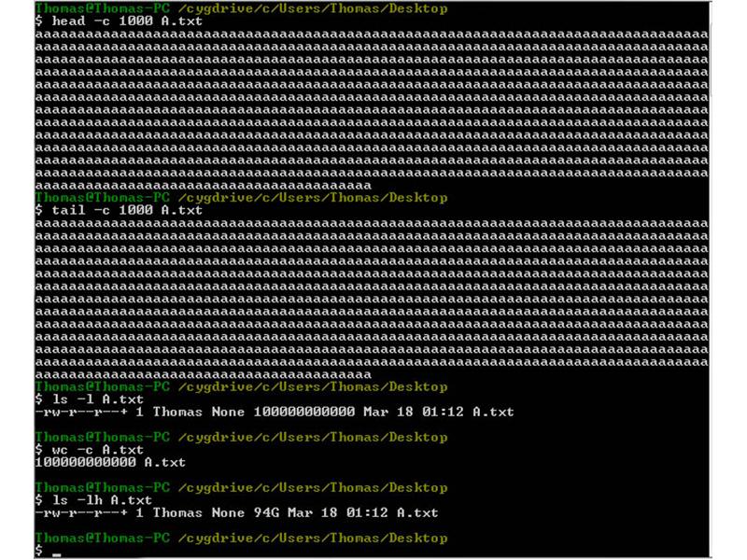Image resolution: width=747 pixels, height=560 pixels.
Task: Click 'Mar 18 01:12' date in ls -lh output
Action: point(338,512)
